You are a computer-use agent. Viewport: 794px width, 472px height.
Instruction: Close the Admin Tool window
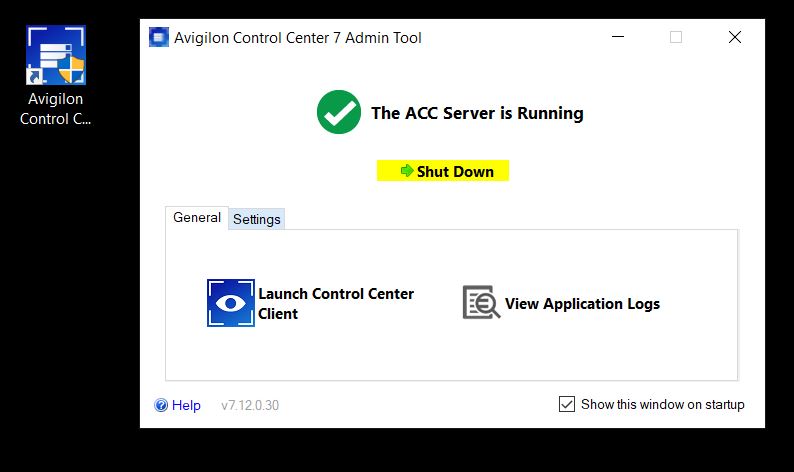click(x=735, y=38)
